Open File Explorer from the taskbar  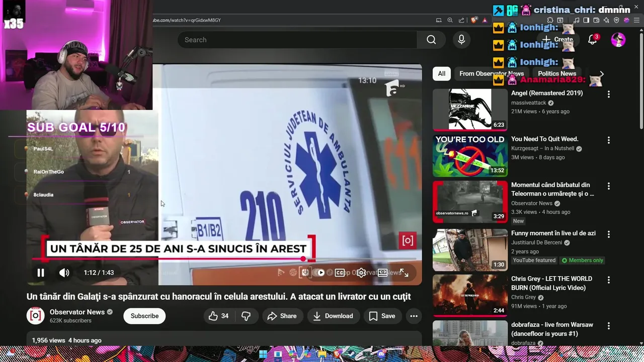pyautogui.click(x=322, y=354)
